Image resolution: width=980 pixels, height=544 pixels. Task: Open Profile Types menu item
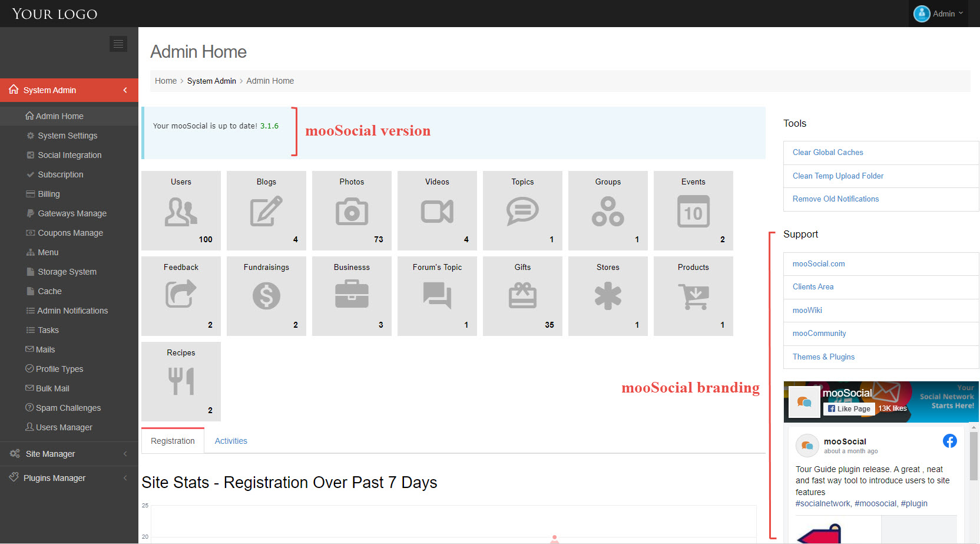pos(69,369)
